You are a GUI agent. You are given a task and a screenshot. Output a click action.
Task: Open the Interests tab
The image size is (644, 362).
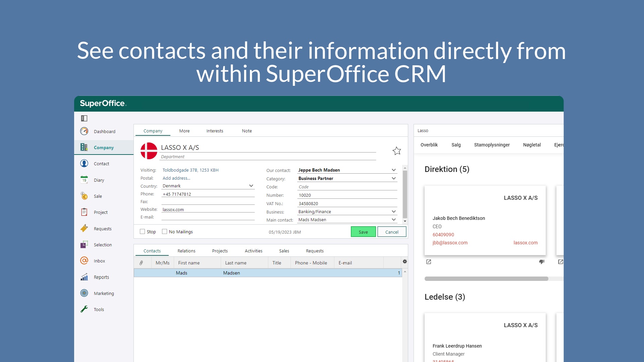(x=215, y=131)
